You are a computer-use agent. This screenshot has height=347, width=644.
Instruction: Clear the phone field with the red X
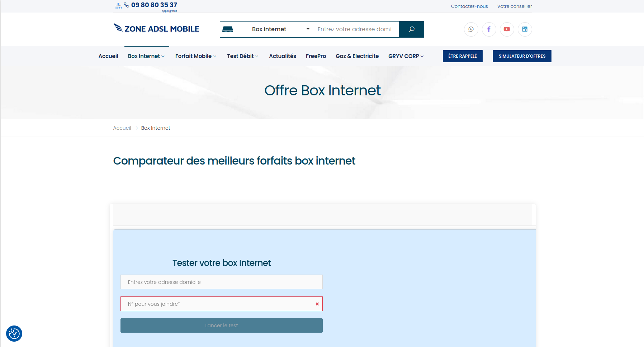click(317, 304)
